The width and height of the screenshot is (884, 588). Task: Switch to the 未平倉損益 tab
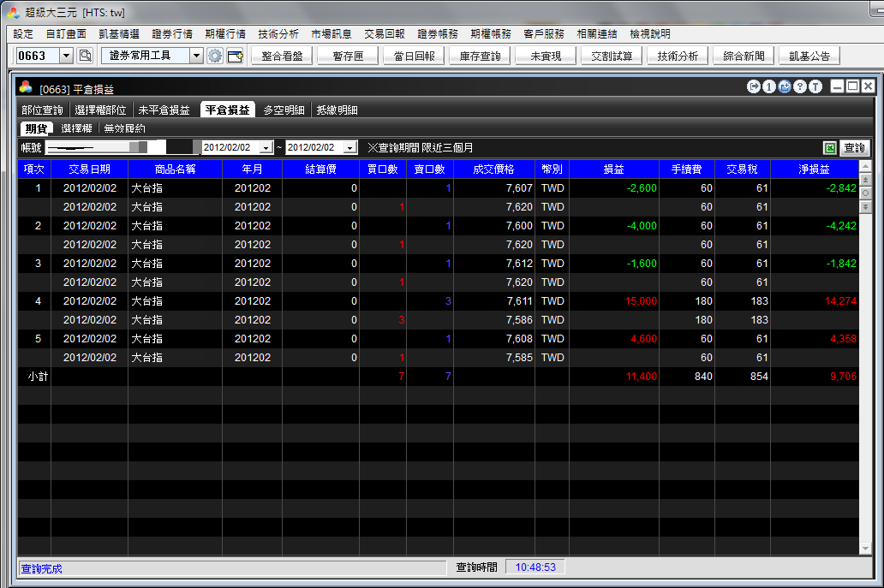click(x=164, y=110)
